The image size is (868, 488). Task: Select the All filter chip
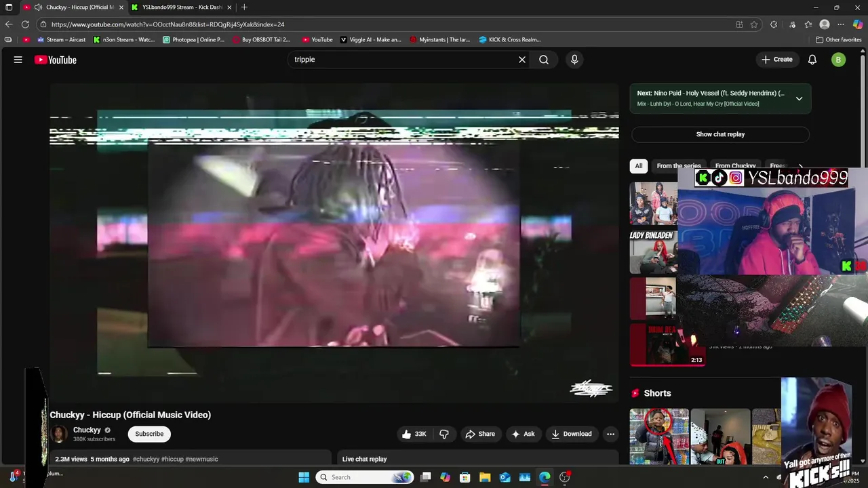(639, 166)
